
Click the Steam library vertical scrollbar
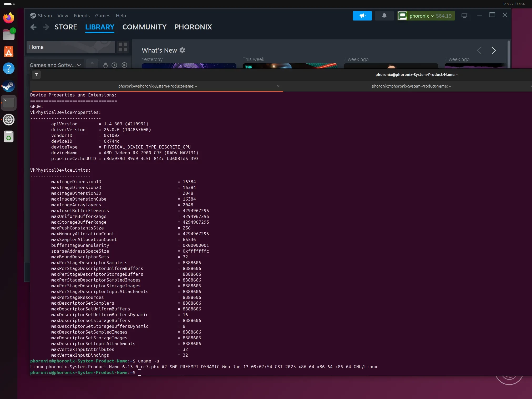point(509,54)
